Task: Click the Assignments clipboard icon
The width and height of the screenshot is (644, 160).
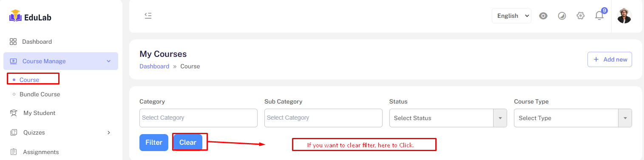Action: tap(13, 152)
